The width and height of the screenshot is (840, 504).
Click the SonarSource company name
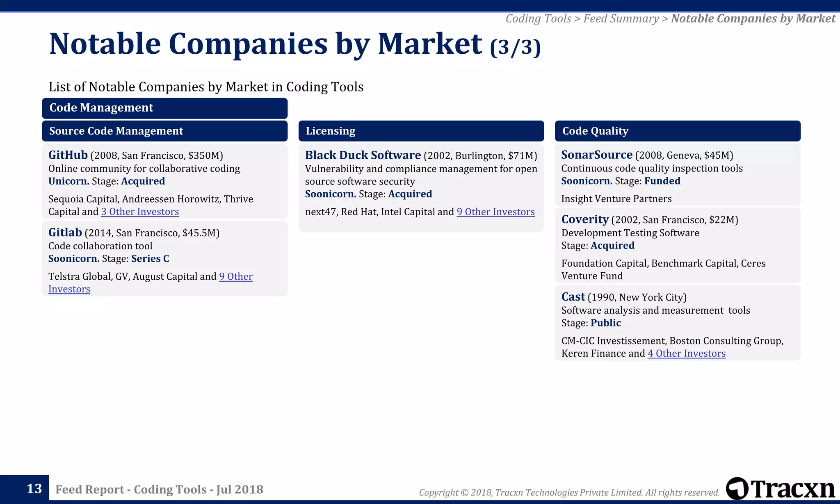tap(597, 155)
